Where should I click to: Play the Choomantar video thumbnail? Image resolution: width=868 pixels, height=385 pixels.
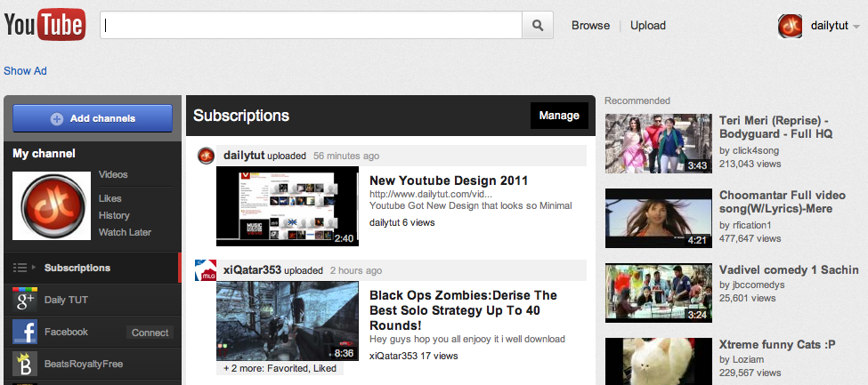659,218
